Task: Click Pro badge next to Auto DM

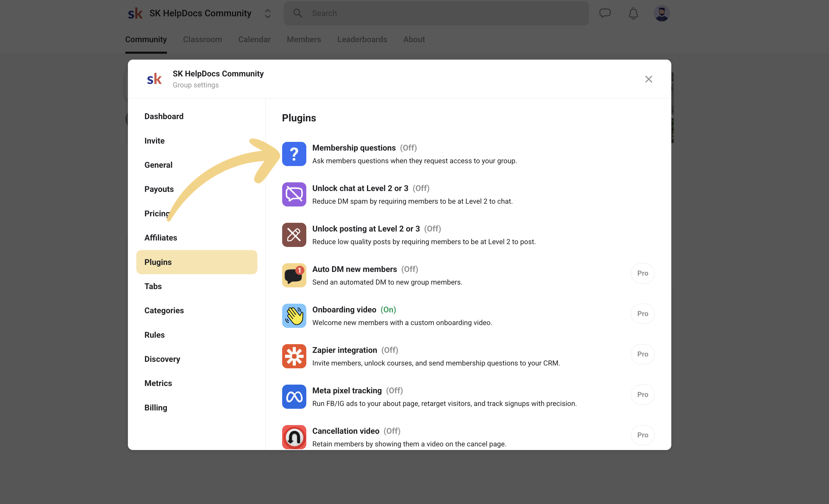Action: point(643,273)
